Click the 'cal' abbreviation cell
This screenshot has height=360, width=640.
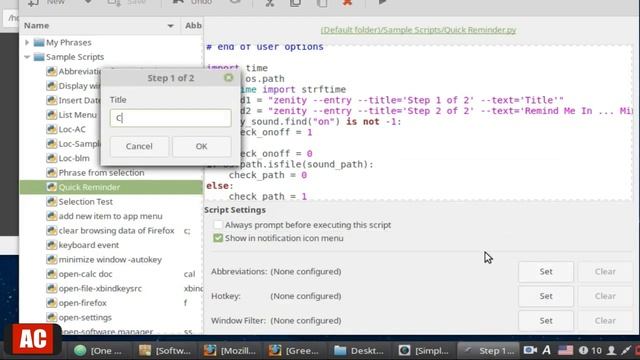pos(189,274)
